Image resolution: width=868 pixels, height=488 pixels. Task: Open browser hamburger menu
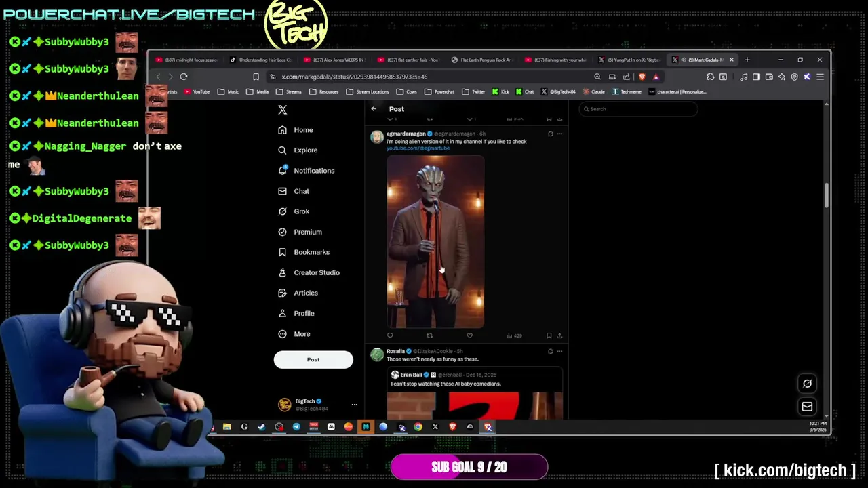(820, 77)
